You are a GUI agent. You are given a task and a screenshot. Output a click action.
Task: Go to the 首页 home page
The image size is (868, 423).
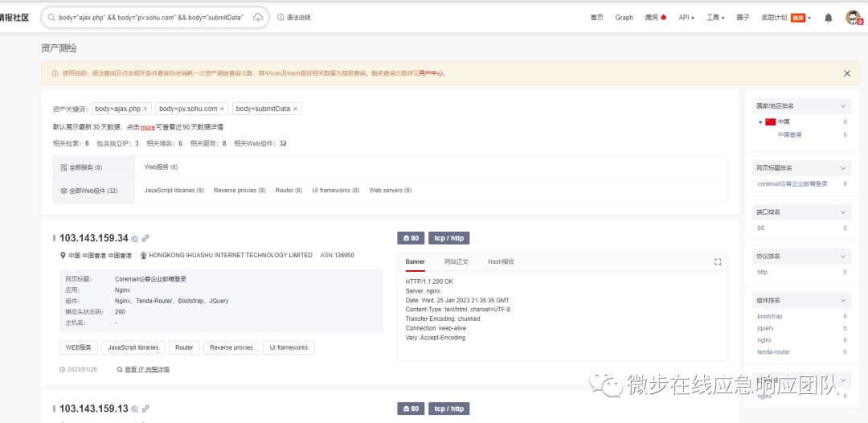click(596, 18)
